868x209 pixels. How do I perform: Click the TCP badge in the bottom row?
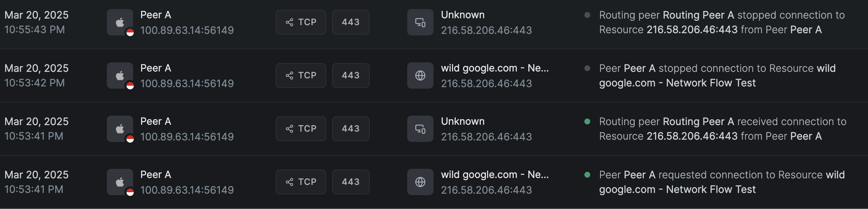301,182
